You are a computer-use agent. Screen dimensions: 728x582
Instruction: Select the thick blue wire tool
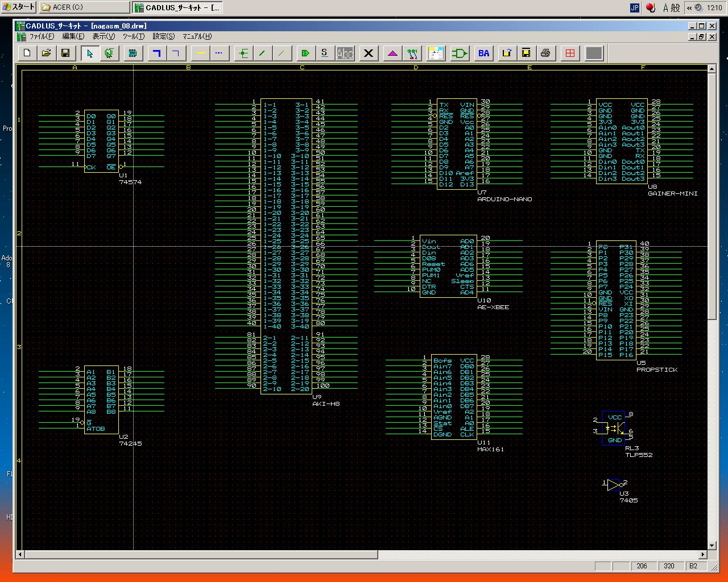coord(157,53)
